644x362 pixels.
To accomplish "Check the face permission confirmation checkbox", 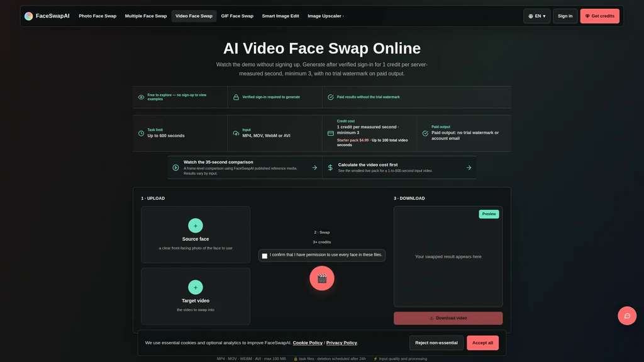I will coord(265,256).
